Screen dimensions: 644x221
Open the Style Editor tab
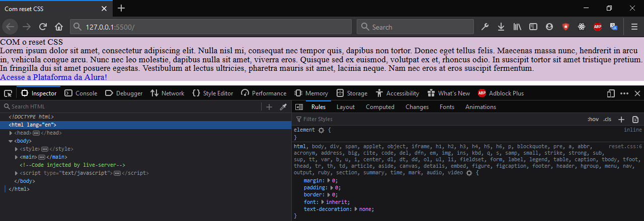click(x=213, y=93)
